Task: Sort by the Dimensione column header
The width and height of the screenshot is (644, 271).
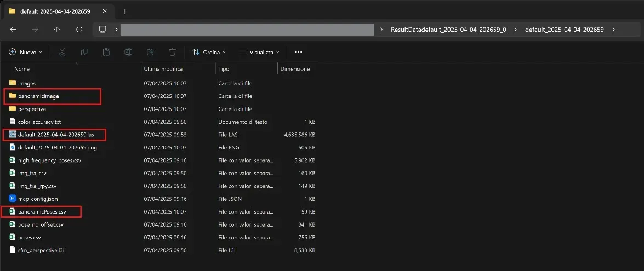Action: pyautogui.click(x=295, y=69)
